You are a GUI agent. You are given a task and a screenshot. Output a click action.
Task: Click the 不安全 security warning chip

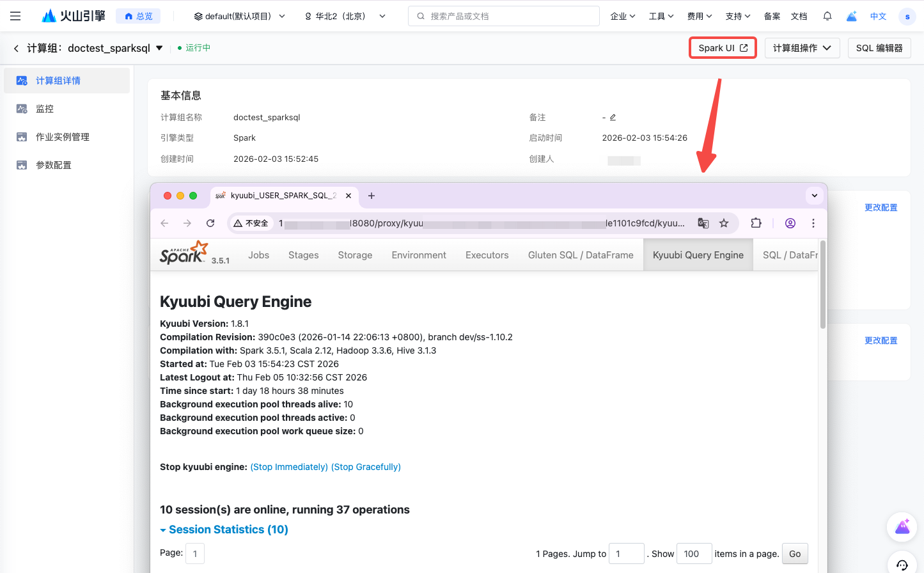pos(251,223)
